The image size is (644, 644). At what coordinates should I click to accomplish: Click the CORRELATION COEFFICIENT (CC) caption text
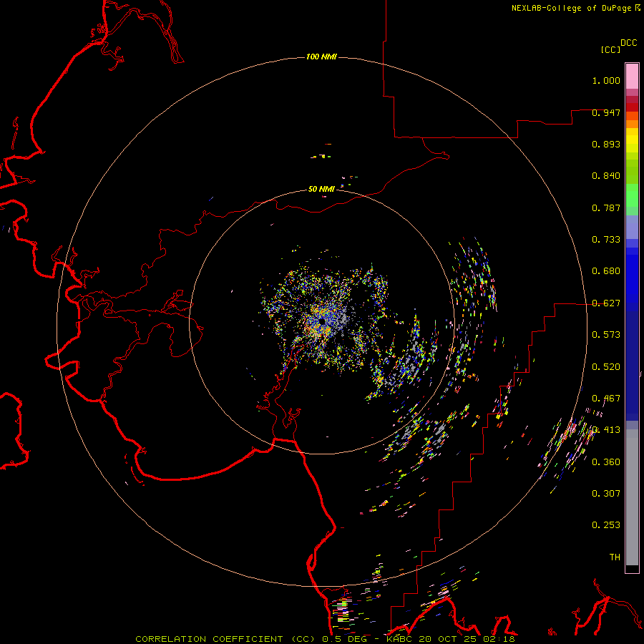[225, 639]
